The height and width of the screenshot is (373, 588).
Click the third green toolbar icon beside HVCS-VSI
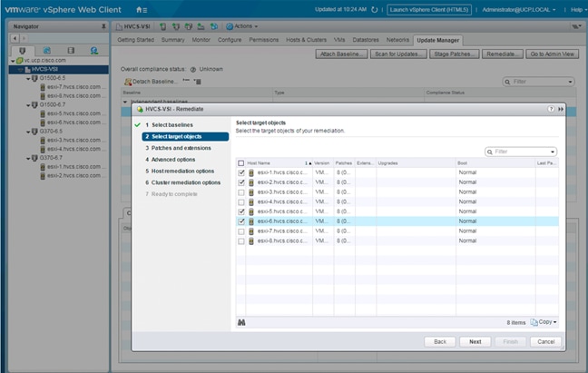point(188,26)
